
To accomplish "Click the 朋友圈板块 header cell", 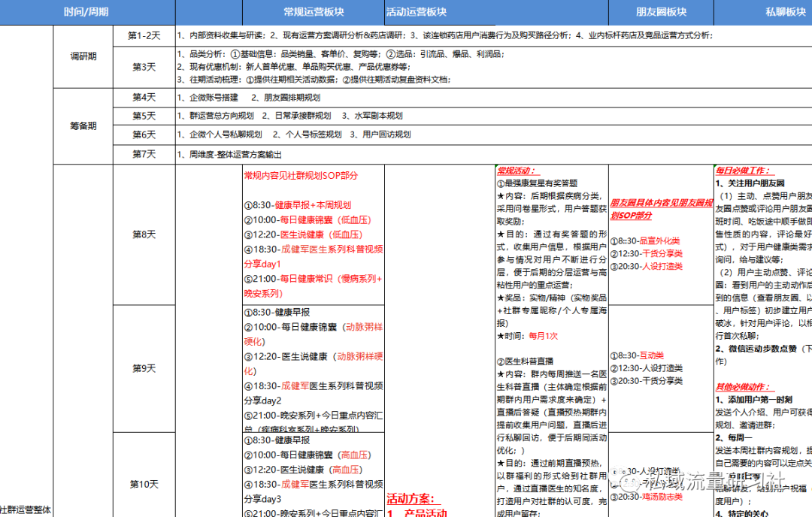I will point(661,12).
